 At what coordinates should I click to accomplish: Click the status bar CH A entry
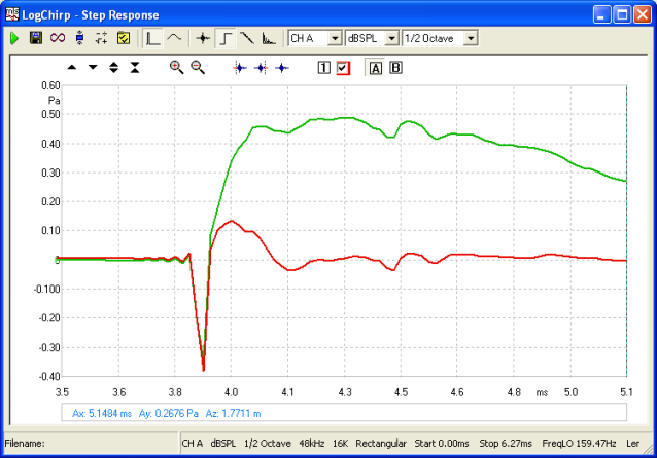click(x=192, y=444)
